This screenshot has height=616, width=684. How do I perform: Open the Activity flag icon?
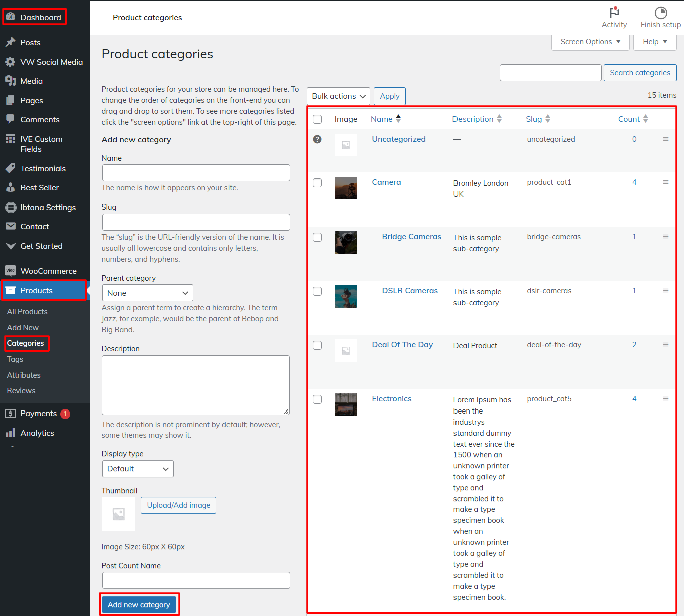(614, 13)
